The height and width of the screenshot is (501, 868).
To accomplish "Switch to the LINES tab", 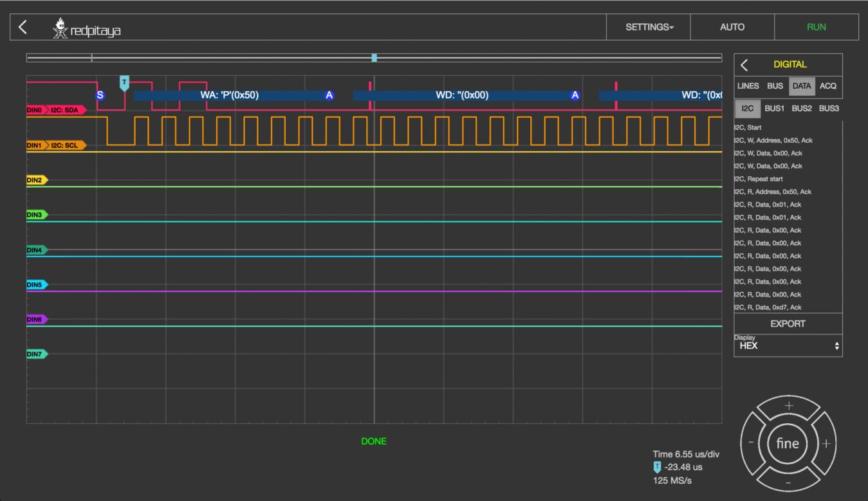I will coord(748,86).
